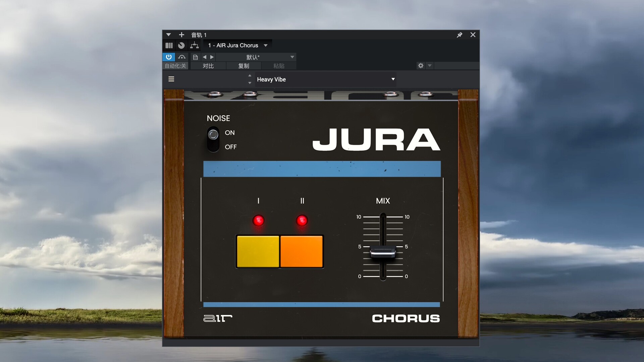Image resolution: width=644 pixels, height=362 pixels.
Task: Click the sidechain routing icon
Action: (194, 45)
